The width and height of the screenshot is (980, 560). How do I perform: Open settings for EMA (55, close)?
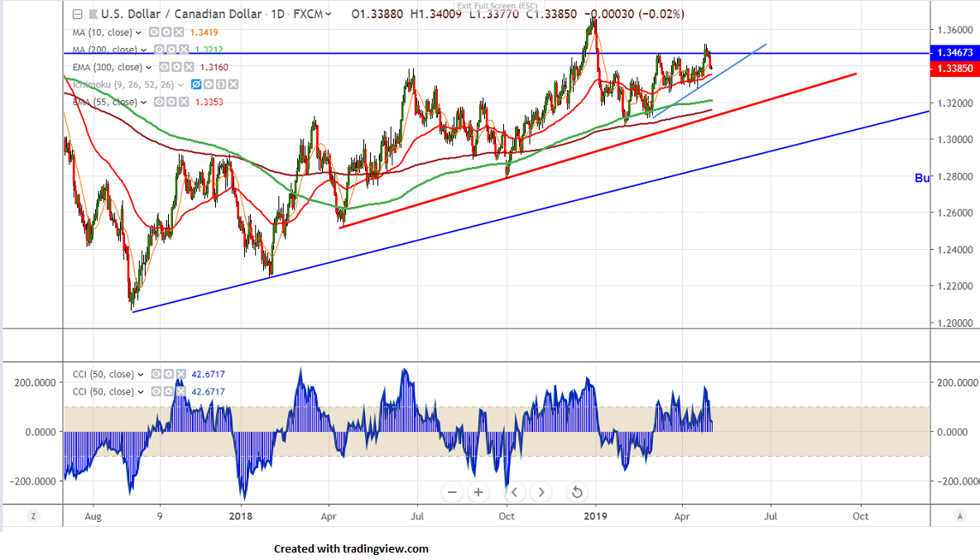coord(171,102)
